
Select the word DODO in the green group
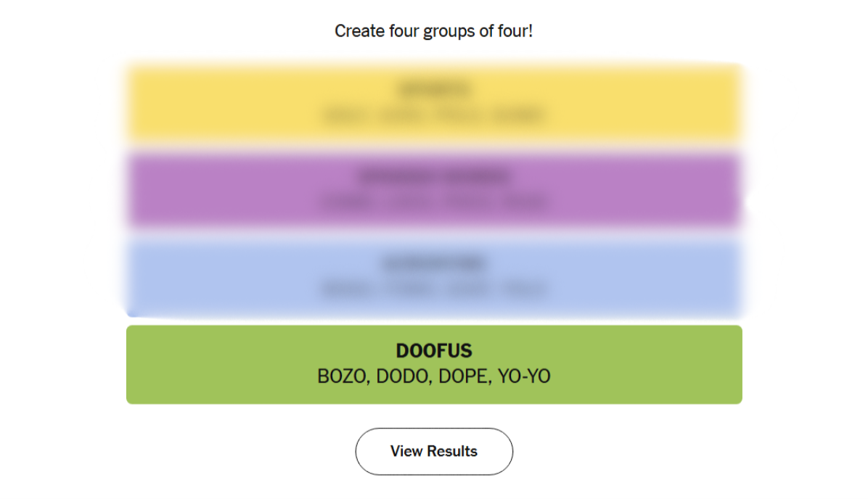tap(404, 377)
